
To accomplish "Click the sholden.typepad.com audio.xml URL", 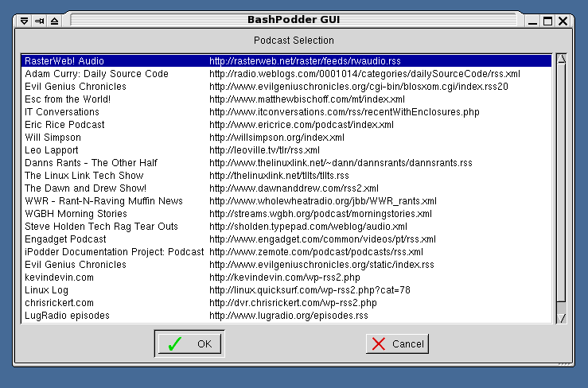I will click(x=308, y=227).
